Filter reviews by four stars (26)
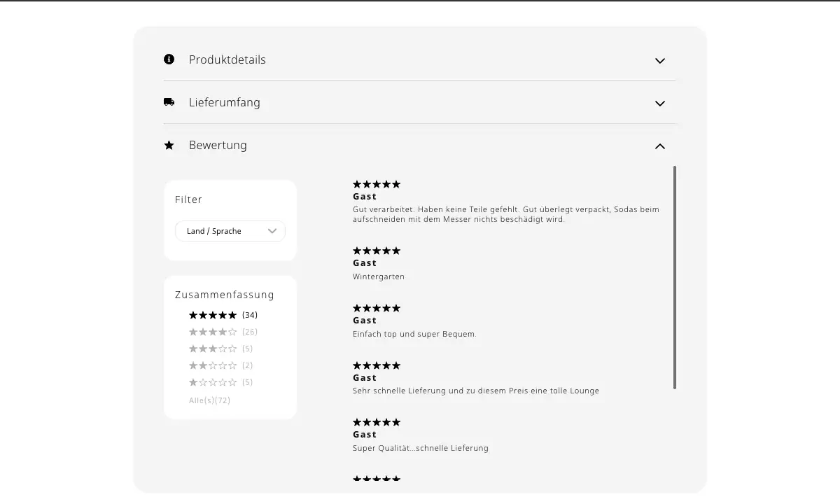This screenshot has height=504, width=840. 223,332
